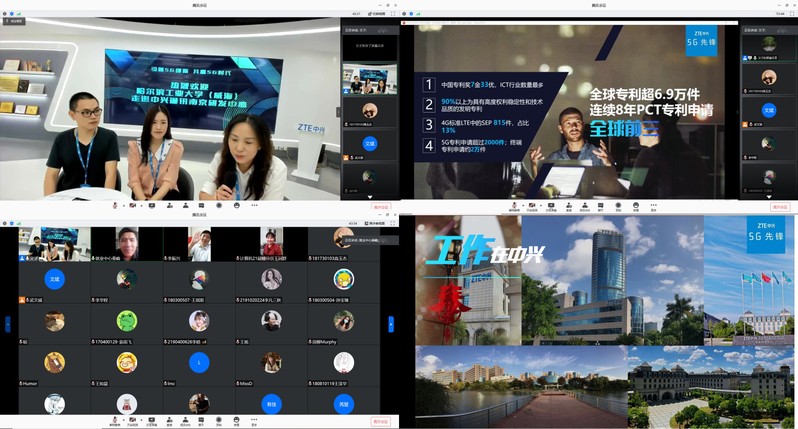
Task: Start recording in top-left meeting toolbar
Action: tap(219, 205)
